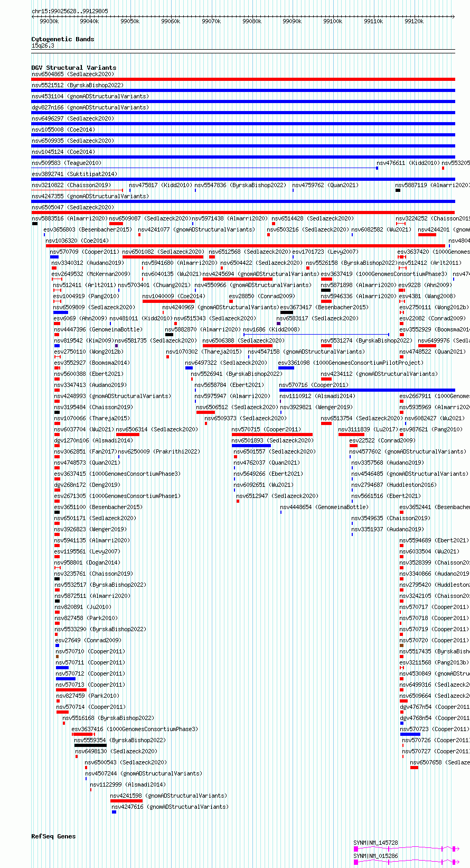Click the nsv476611 (Kidd2010) label
This screenshot has height=868, width=470.
point(408,163)
